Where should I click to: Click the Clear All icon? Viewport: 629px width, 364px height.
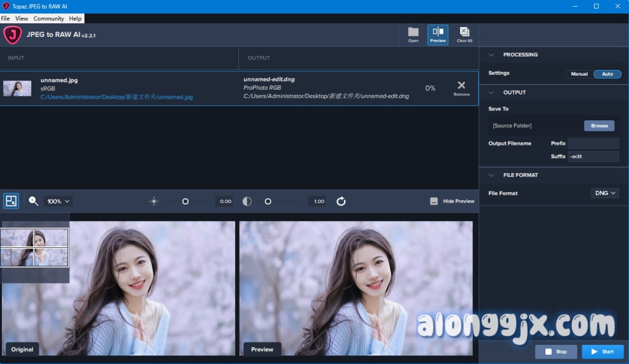pyautogui.click(x=464, y=33)
